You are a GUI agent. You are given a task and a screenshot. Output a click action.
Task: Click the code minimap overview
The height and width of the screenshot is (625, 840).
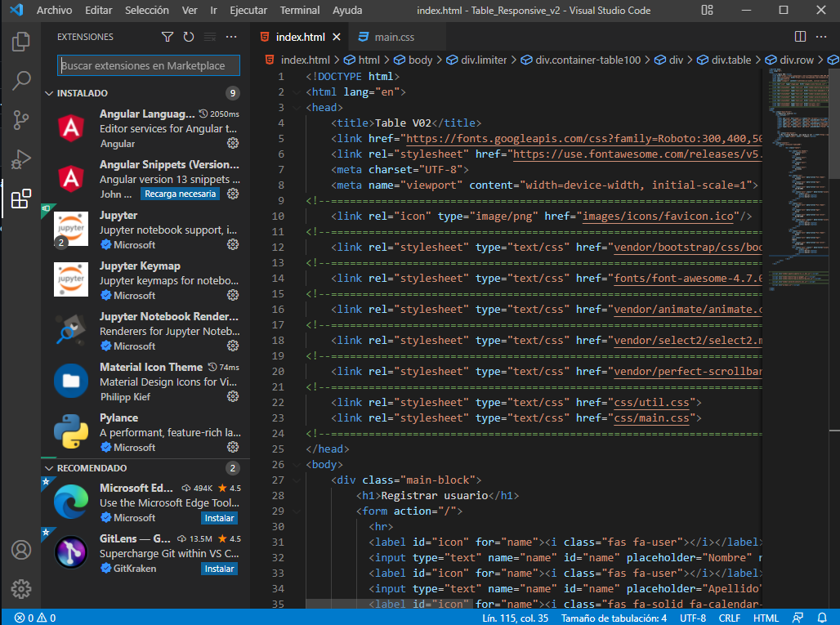(798, 180)
